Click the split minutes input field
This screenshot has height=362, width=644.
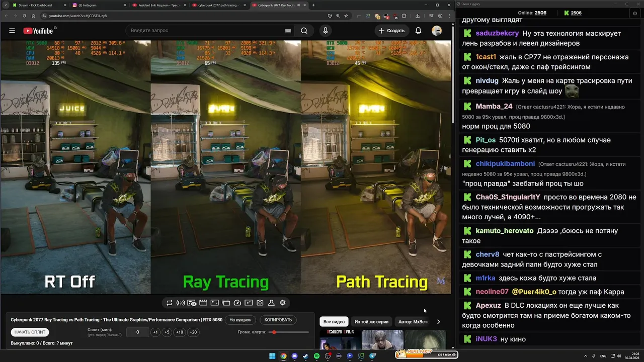[137, 332]
